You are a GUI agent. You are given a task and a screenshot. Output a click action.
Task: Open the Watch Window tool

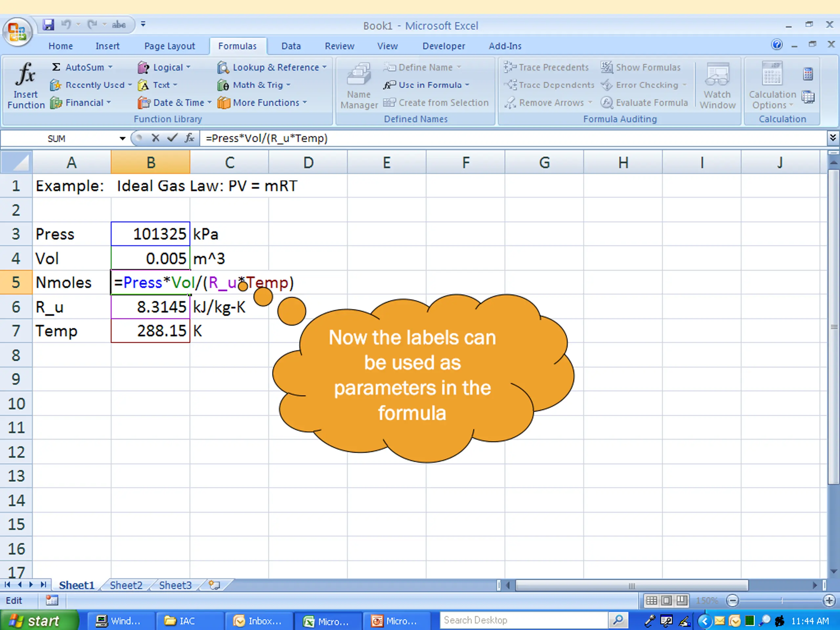(x=717, y=85)
